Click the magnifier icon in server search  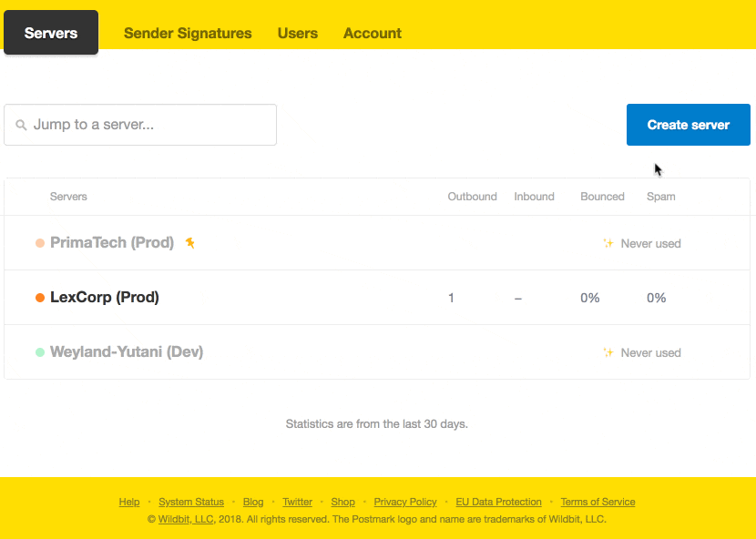[x=21, y=126]
